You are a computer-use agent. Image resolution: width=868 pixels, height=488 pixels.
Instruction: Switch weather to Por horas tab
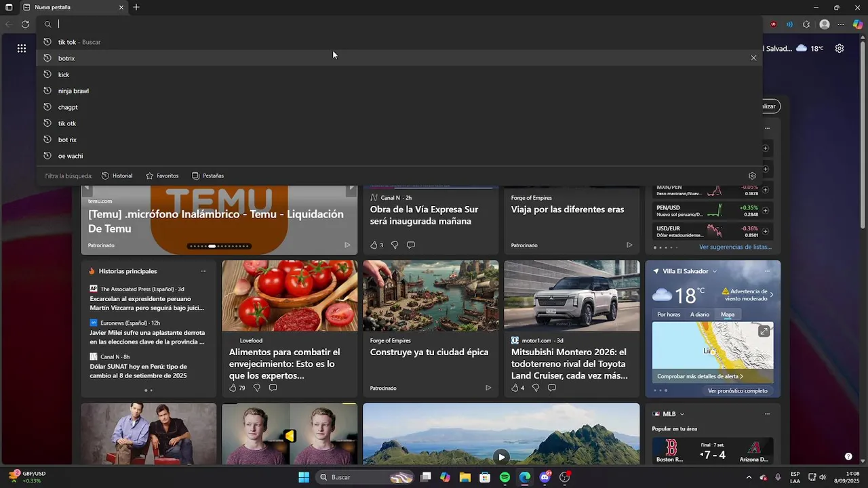(x=669, y=314)
